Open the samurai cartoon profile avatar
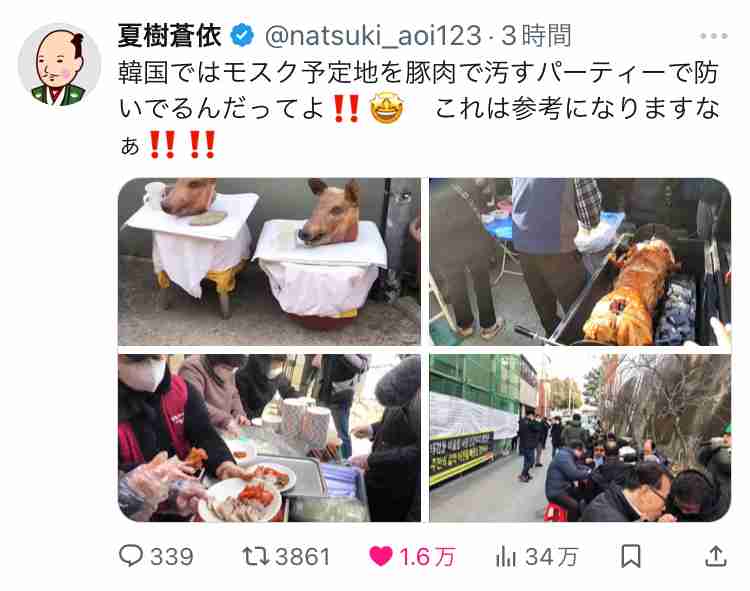Image resolution: width=750 pixels, height=591 pixels. [x=59, y=65]
